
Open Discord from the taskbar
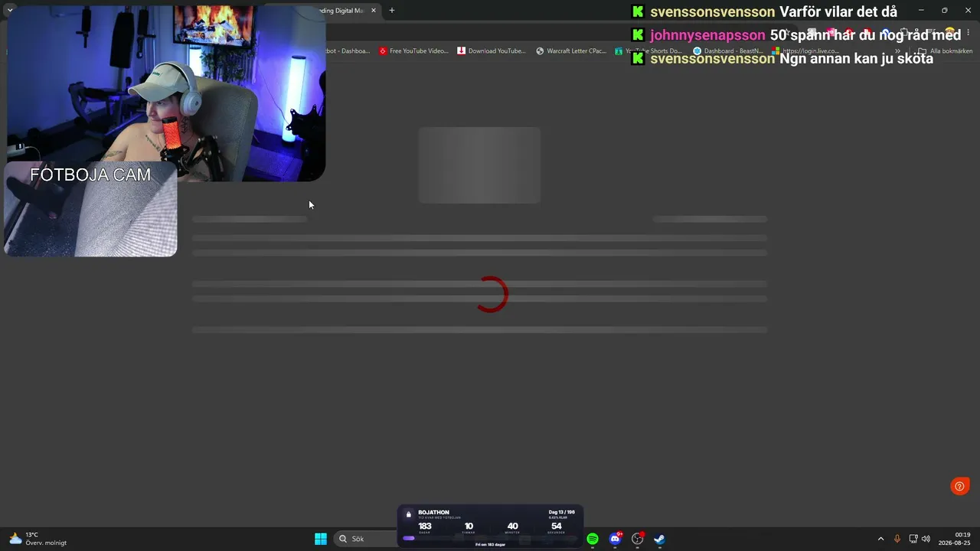click(x=615, y=539)
